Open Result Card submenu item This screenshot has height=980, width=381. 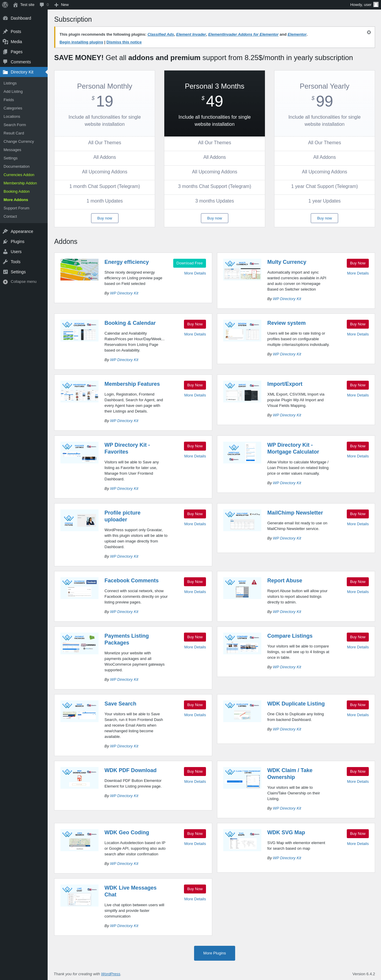14,133
